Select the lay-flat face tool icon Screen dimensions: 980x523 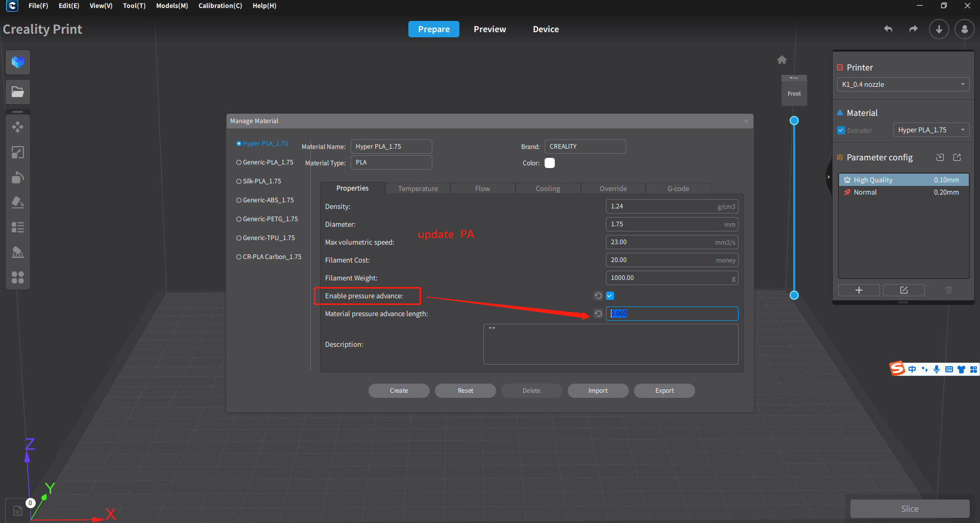tap(18, 202)
